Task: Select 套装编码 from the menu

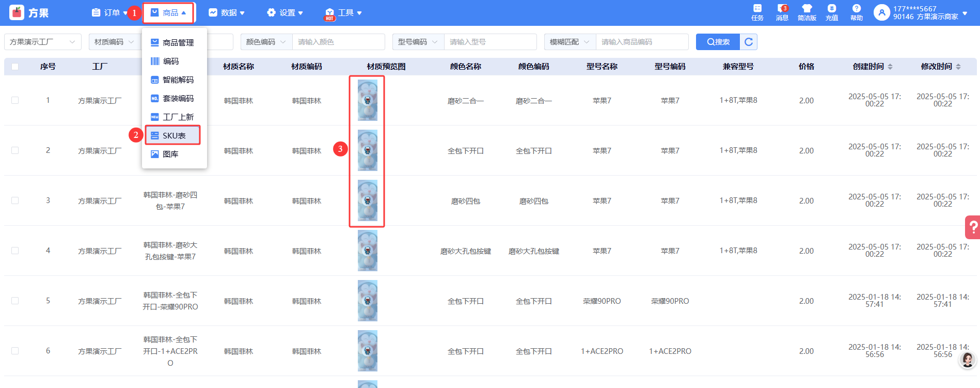Action: click(175, 98)
